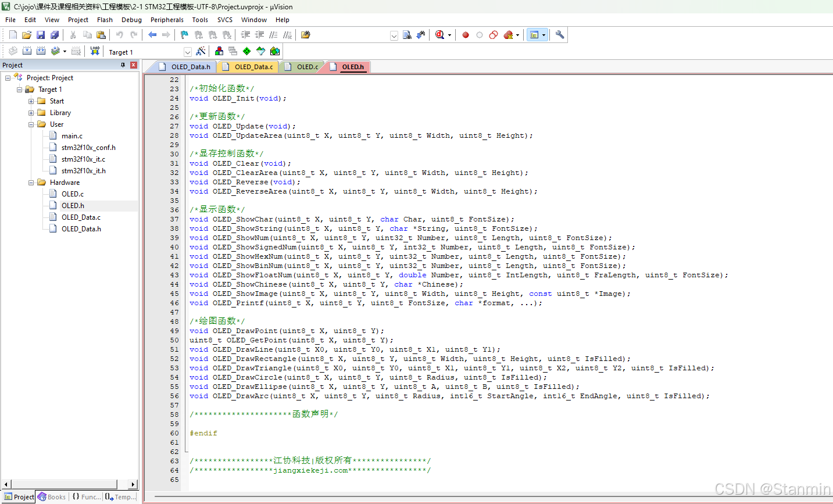Launch the Pack Installer icon
This screenshot has width=833, height=504.
(275, 51)
